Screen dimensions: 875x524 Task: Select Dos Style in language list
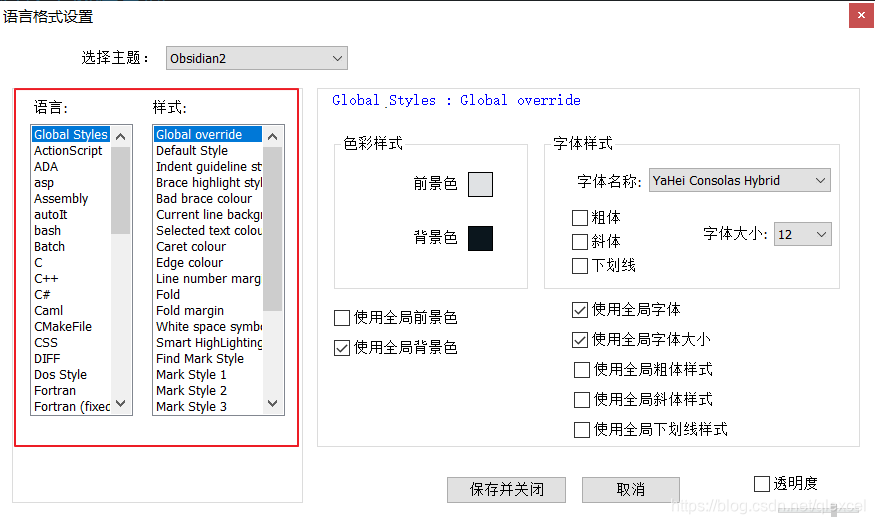[x=71, y=374]
